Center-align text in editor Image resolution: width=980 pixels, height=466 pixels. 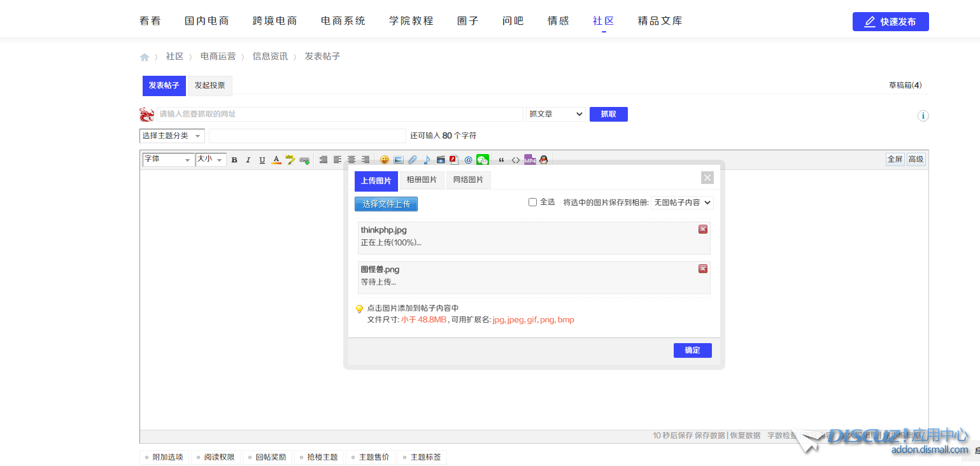click(352, 160)
